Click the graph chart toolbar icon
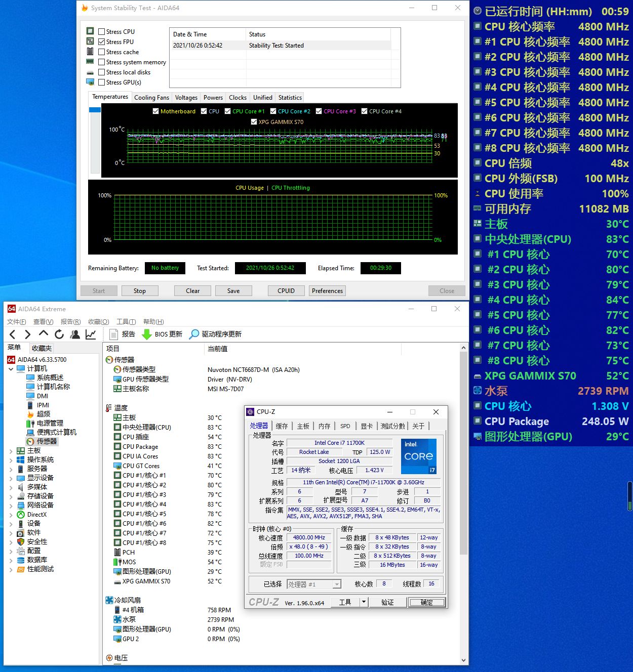 click(91, 334)
